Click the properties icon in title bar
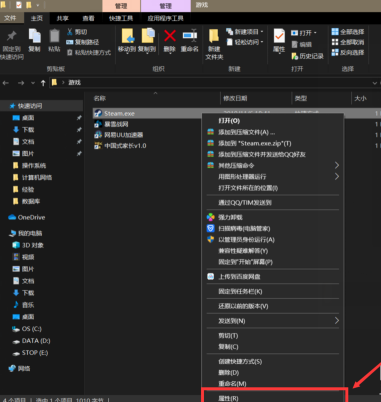This screenshot has height=402, width=381. [19, 5]
